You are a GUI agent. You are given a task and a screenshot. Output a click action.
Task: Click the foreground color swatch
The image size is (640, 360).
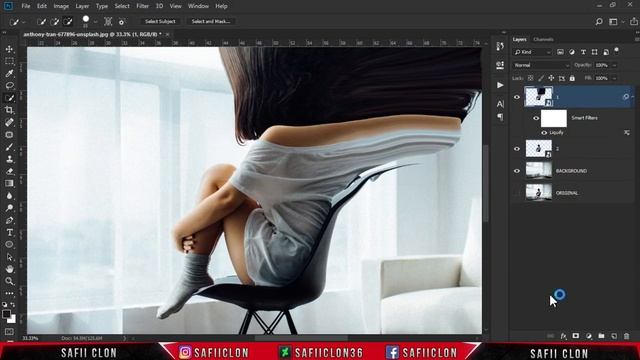6,314
